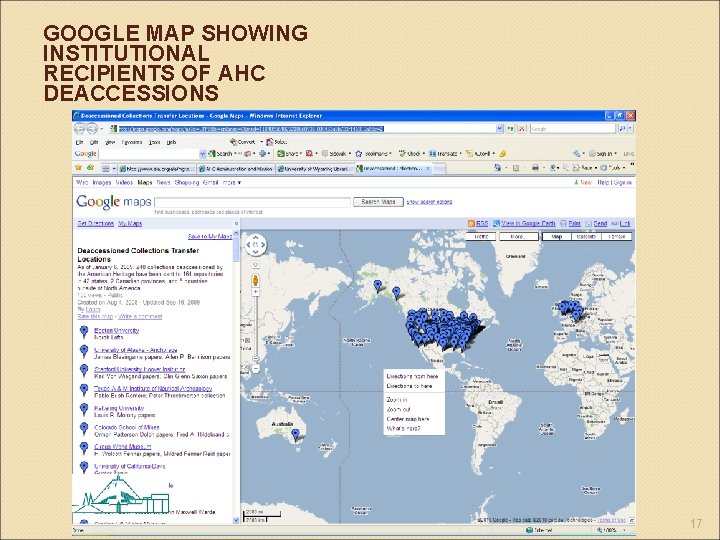
Task: Click the Colorado School of Mines pin icon
Action: click(84, 428)
